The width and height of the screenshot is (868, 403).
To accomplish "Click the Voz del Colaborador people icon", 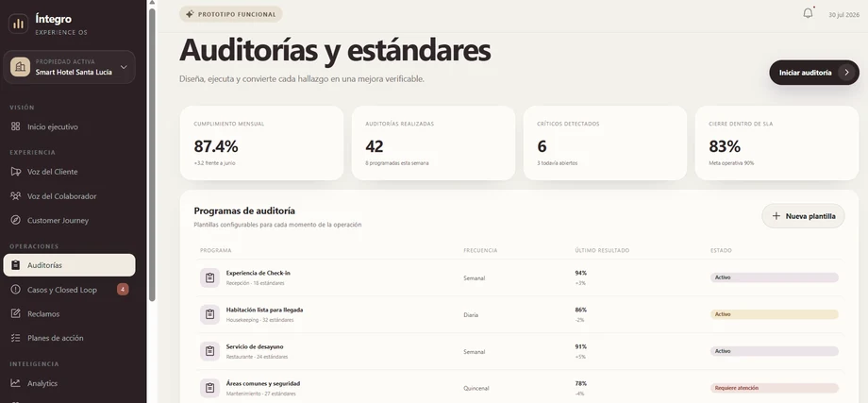I will [15, 196].
